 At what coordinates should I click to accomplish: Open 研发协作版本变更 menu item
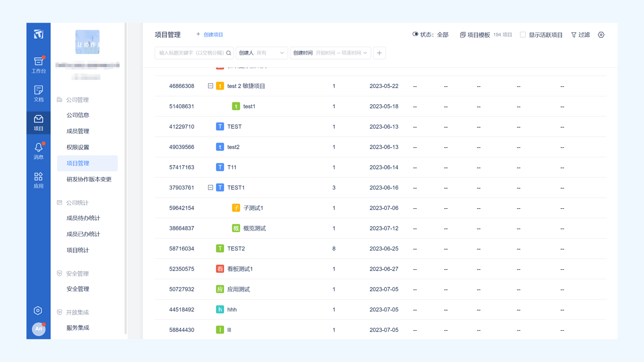89,179
